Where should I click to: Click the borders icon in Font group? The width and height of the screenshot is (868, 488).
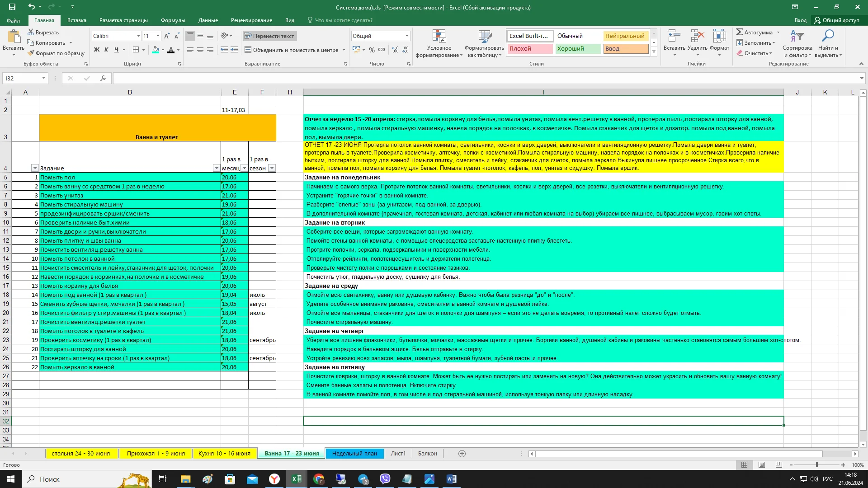136,50
